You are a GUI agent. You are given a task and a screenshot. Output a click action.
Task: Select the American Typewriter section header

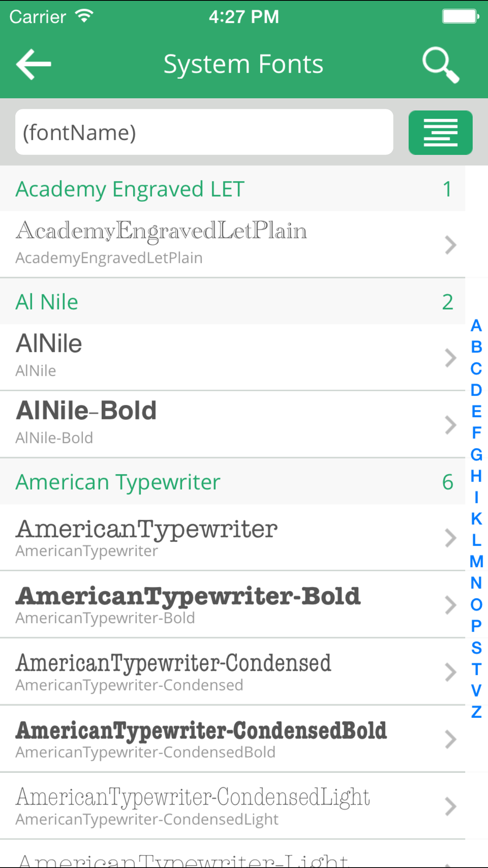[232, 482]
